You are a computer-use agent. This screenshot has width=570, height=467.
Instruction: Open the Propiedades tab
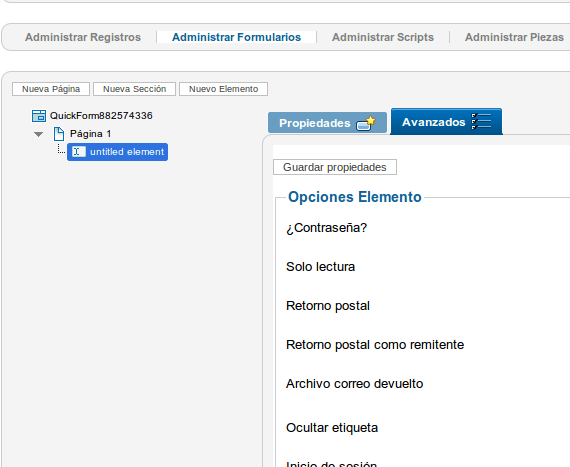coord(327,122)
